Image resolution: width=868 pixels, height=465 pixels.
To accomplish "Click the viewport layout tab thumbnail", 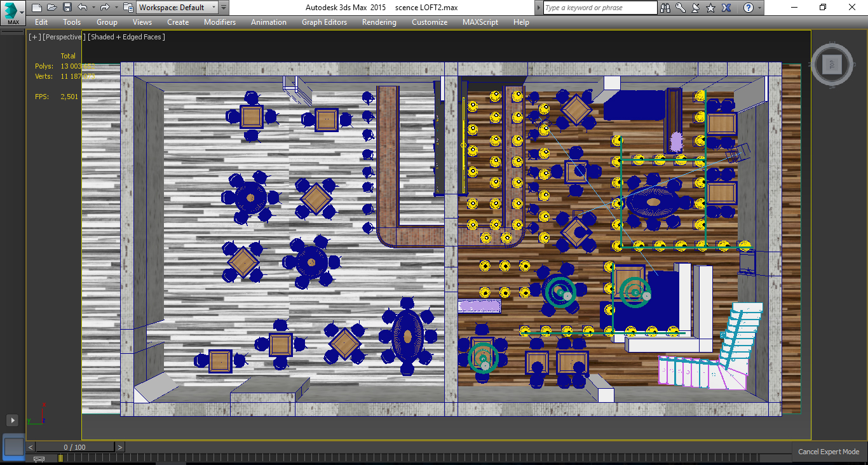I will click(x=14, y=447).
